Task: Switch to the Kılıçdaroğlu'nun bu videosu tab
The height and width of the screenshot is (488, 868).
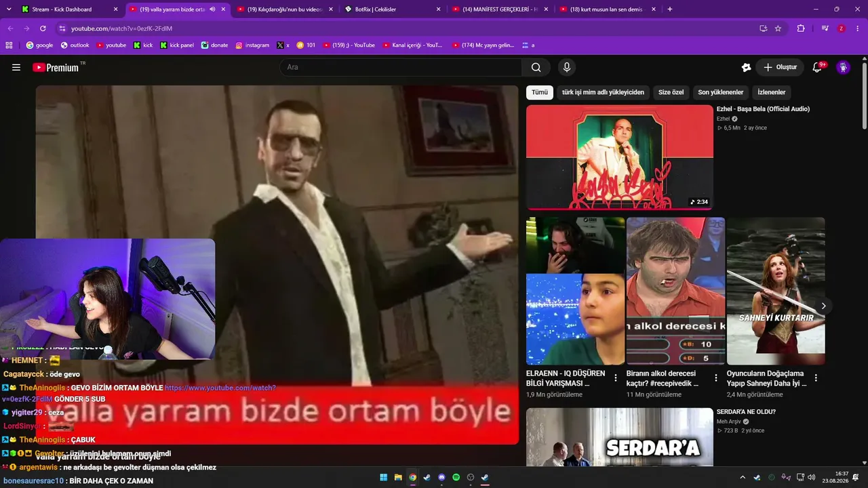Action: coord(285,9)
